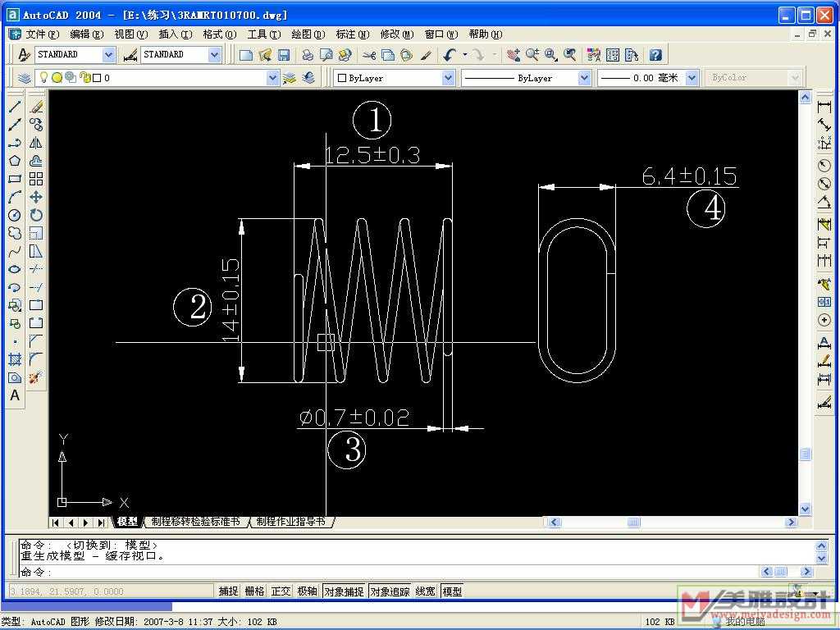Image resolution: width=840 pixels, height=630 pixels.
Task: Open the lineweight 0.00 毫米 dropdown
Action: point(692,78)
